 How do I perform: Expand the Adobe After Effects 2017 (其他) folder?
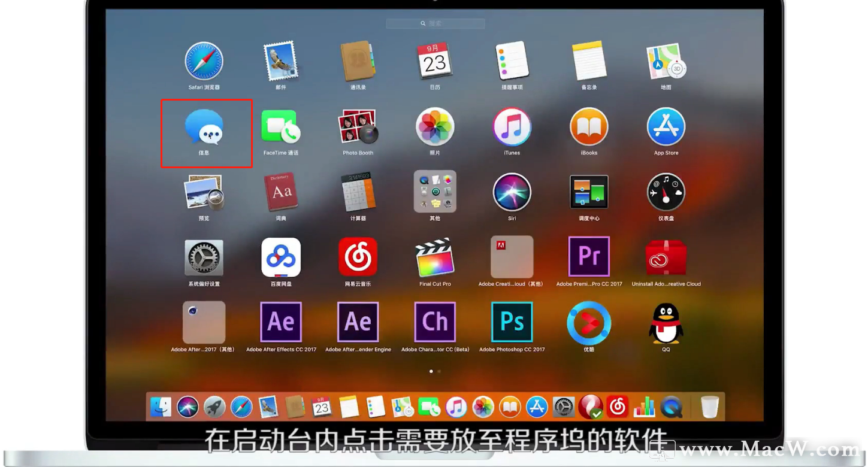[204, 323]
